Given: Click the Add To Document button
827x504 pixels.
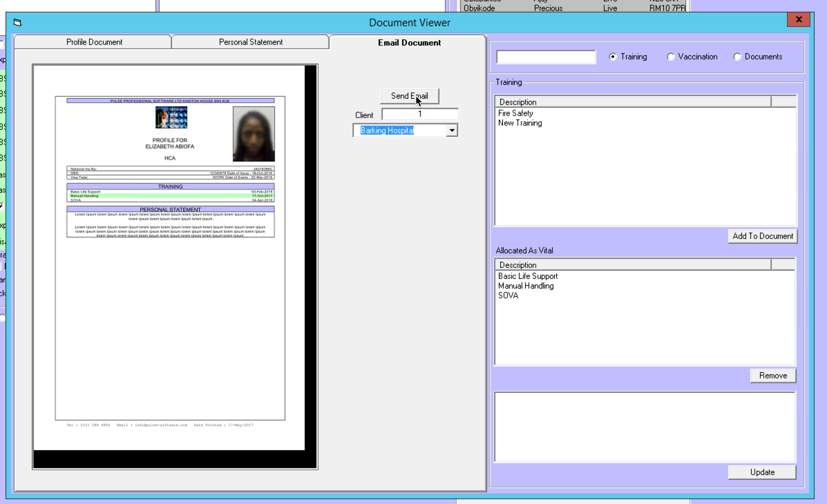Looking at the screenshot, I should pyautogui.click(x=762, y=236).
